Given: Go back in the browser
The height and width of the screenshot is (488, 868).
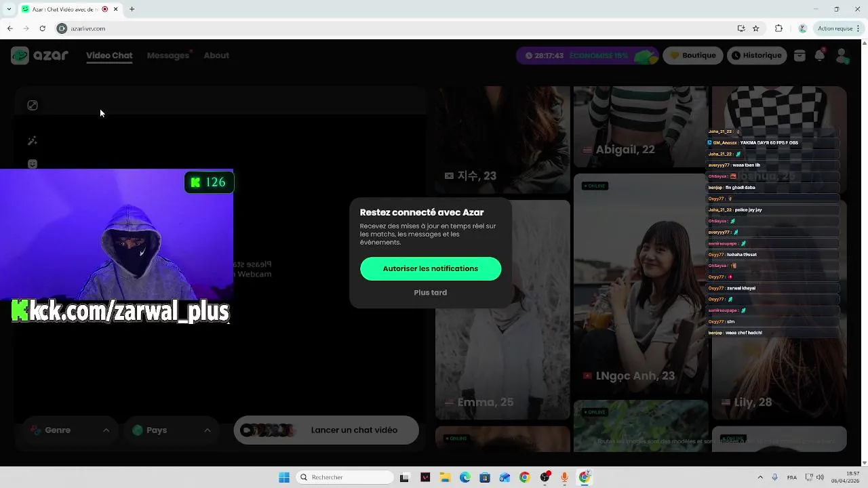Looking at the screenshot, I should [9, 28].
